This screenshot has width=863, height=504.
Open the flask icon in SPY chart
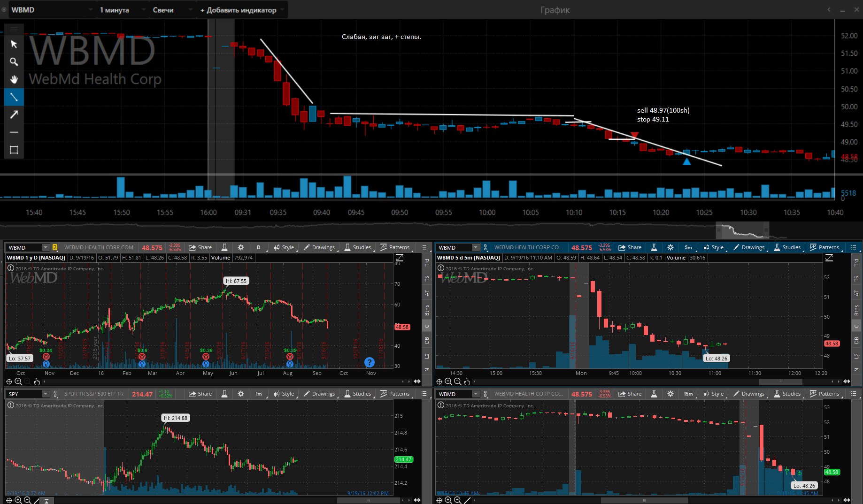[x=224, y=394]
